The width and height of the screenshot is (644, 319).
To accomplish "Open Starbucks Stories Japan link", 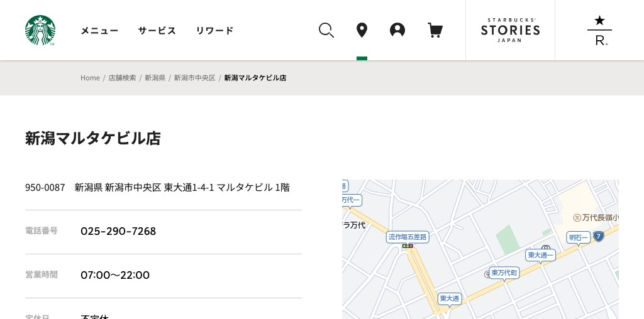I will tap(511, 30).
